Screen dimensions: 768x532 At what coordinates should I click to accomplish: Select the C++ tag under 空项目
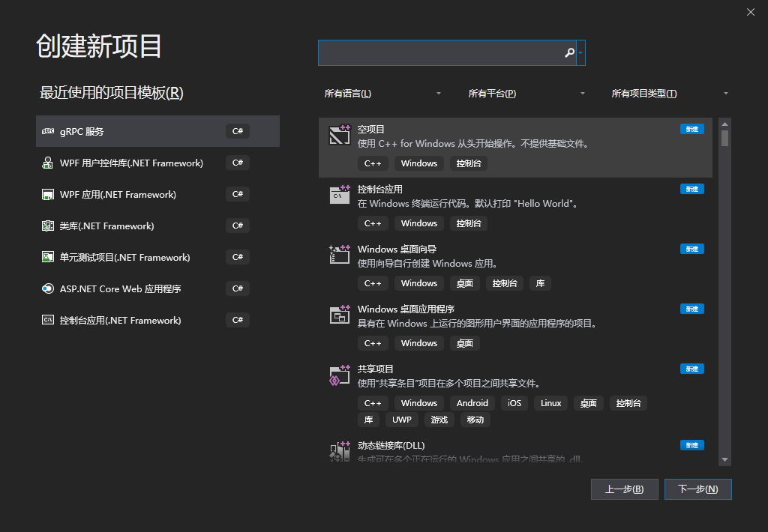click(x=373, y=163)
